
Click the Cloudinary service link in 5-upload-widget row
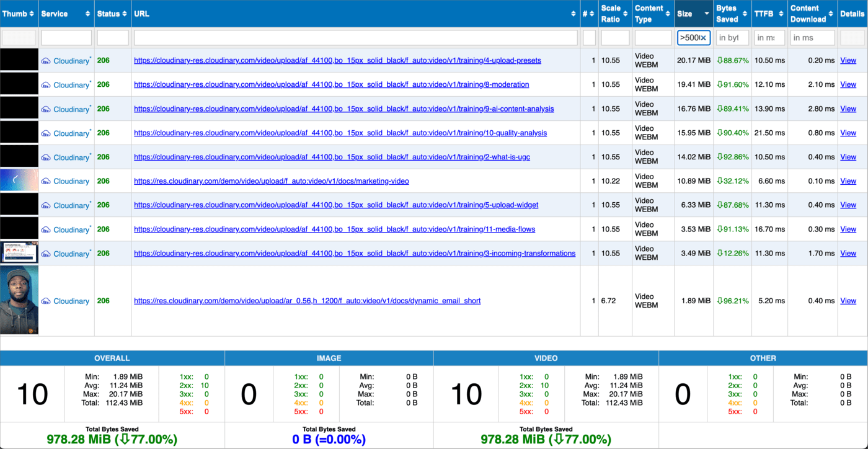(x=72, y=205)
